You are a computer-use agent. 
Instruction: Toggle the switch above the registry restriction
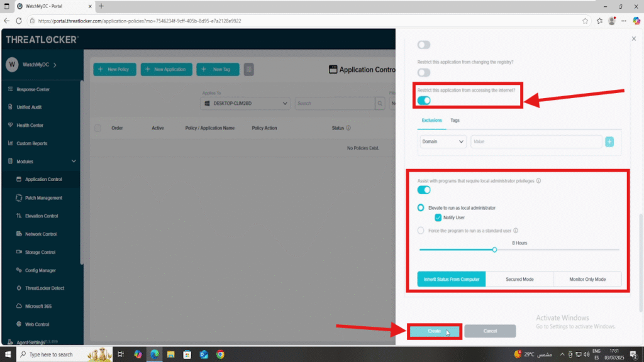(x=424, y=45)
